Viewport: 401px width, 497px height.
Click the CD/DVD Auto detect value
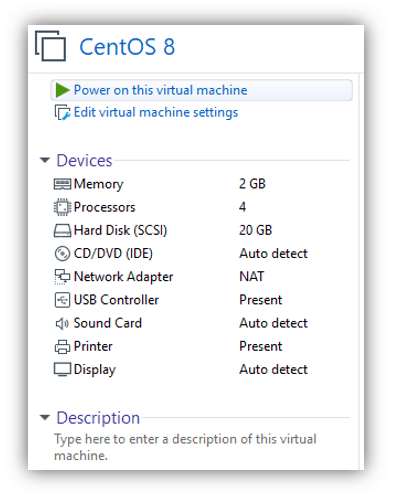coord(273,254)
